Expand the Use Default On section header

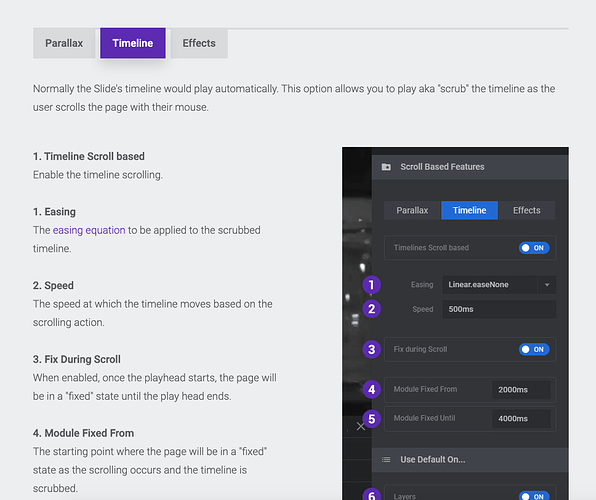470,460
